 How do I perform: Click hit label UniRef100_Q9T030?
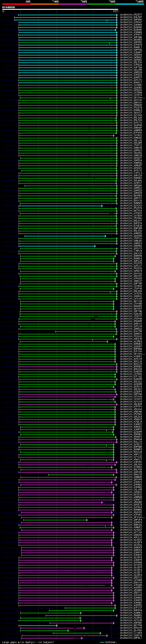pos(131,100)
